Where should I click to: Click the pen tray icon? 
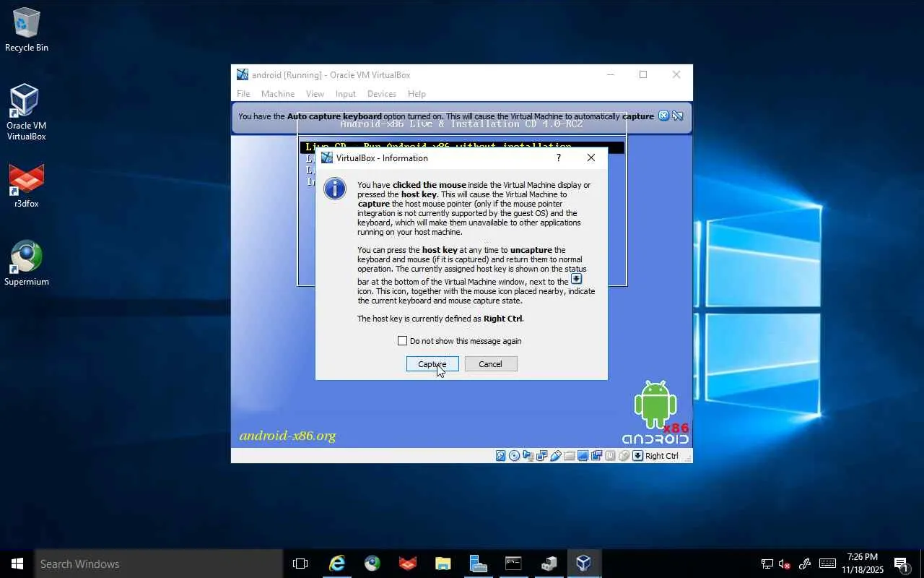click(805, 564)
